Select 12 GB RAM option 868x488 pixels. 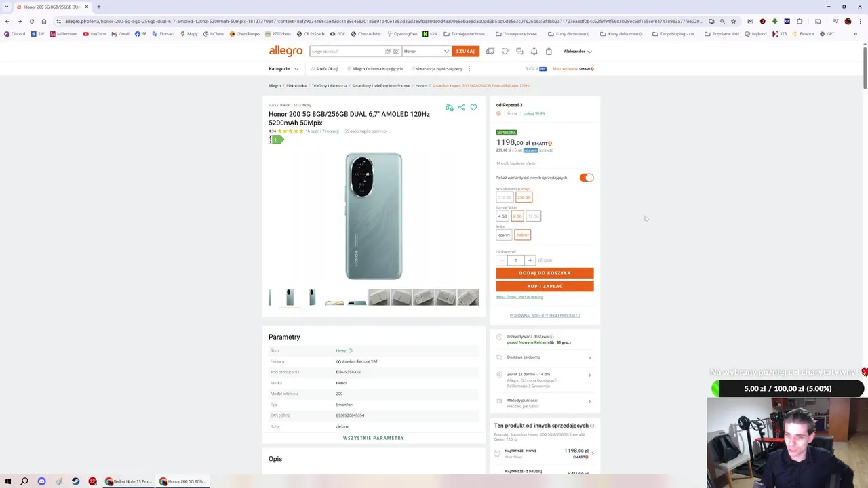coord(534,216)
